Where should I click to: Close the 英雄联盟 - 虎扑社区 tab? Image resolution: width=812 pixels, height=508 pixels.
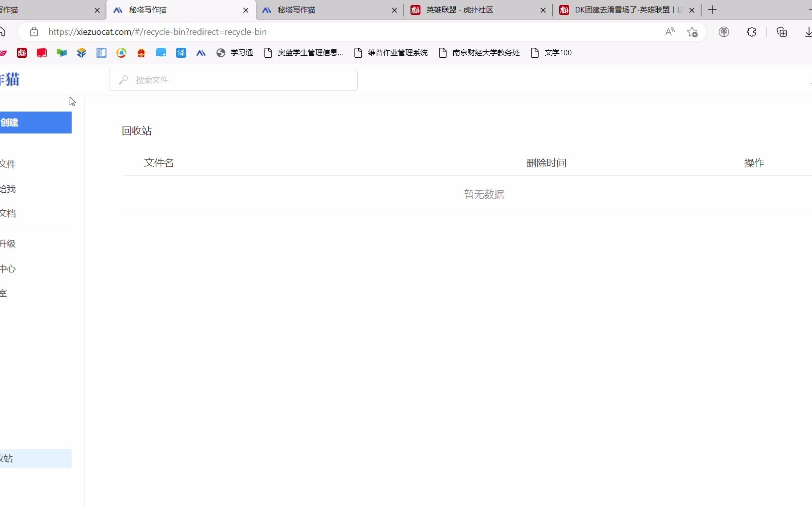[543, 10]
